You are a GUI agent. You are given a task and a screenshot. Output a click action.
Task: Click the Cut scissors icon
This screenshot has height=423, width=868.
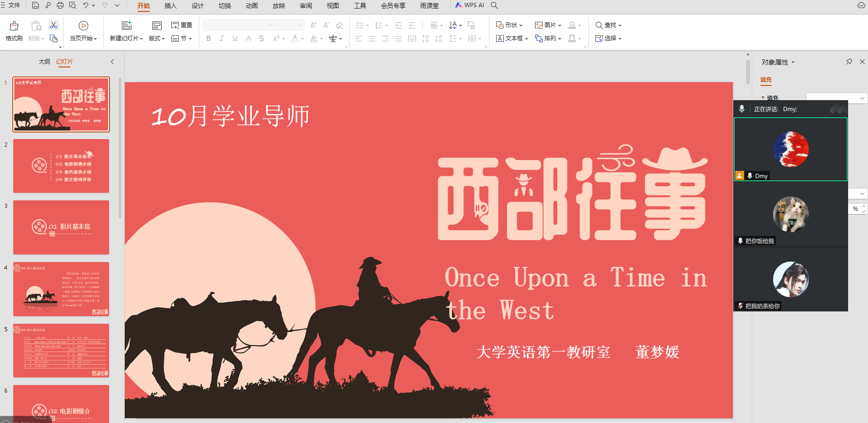[54, 25]
